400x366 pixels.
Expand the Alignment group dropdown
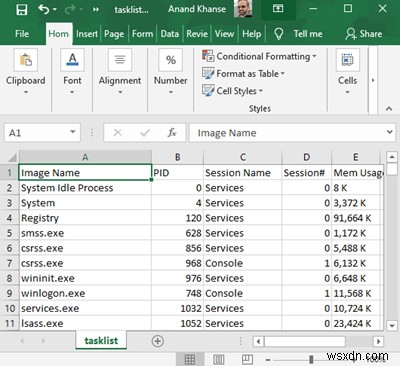(120, 92)
